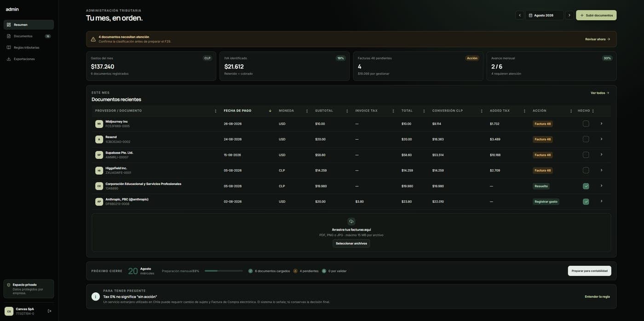Screen dimensions: 644x321
Task: Go to the previous month arrow
Action: 520,15
